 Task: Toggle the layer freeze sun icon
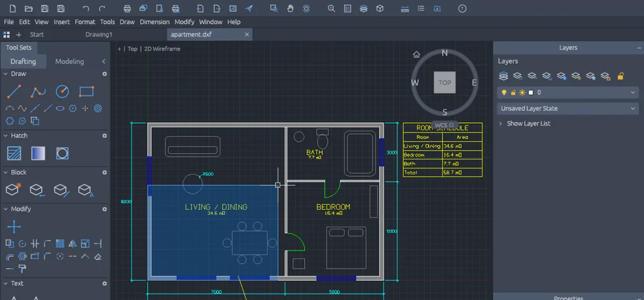(522, 92)
